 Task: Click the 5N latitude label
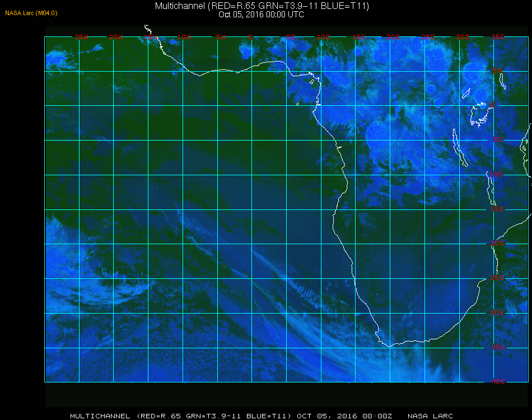[497, 71]
